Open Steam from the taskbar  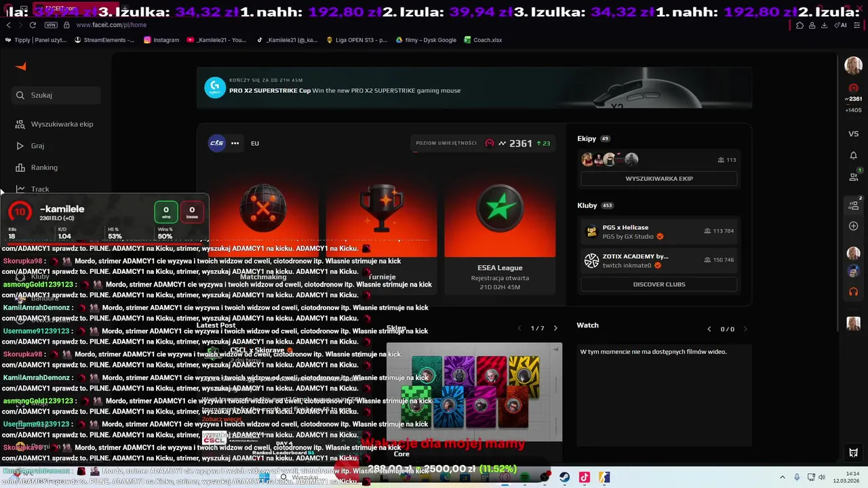pyautogui.click(x=564, y=477)
